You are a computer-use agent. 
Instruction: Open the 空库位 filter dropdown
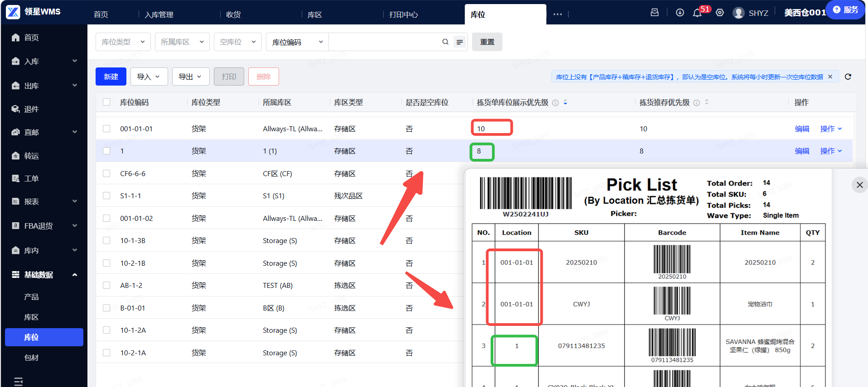pyautogui.click(x=238, y=42)
